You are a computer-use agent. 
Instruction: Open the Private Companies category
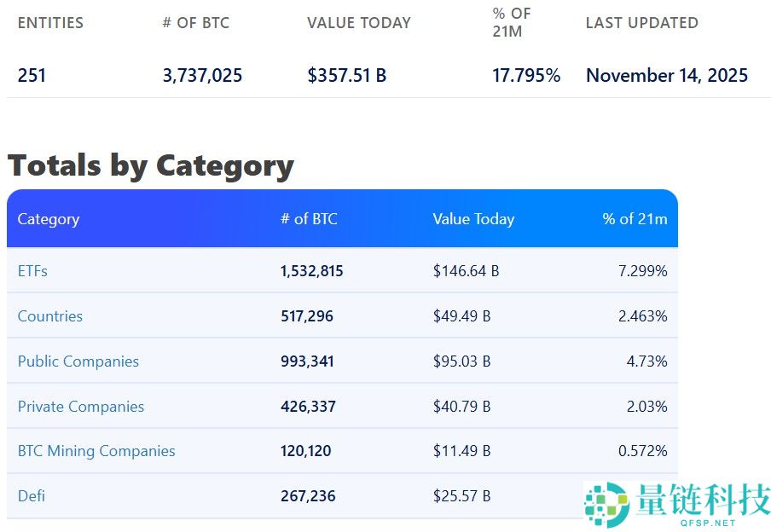coord(80,406)
